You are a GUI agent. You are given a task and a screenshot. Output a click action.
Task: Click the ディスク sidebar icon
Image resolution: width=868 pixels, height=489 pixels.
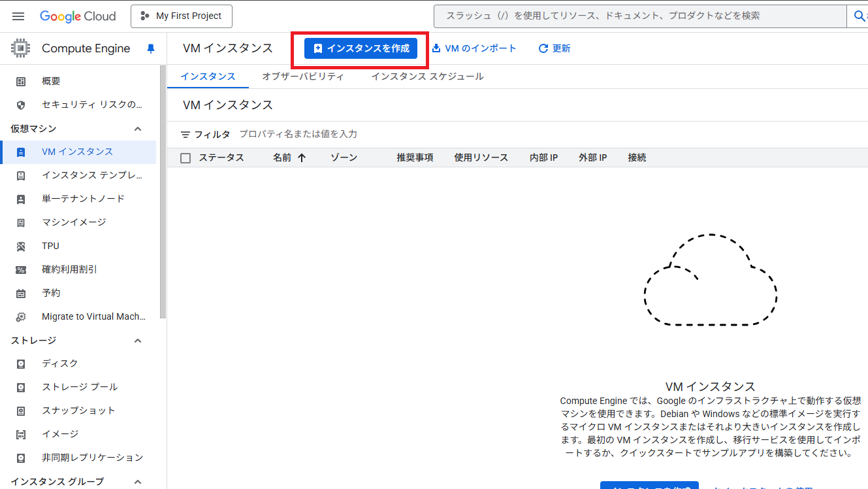pos(21,364)
